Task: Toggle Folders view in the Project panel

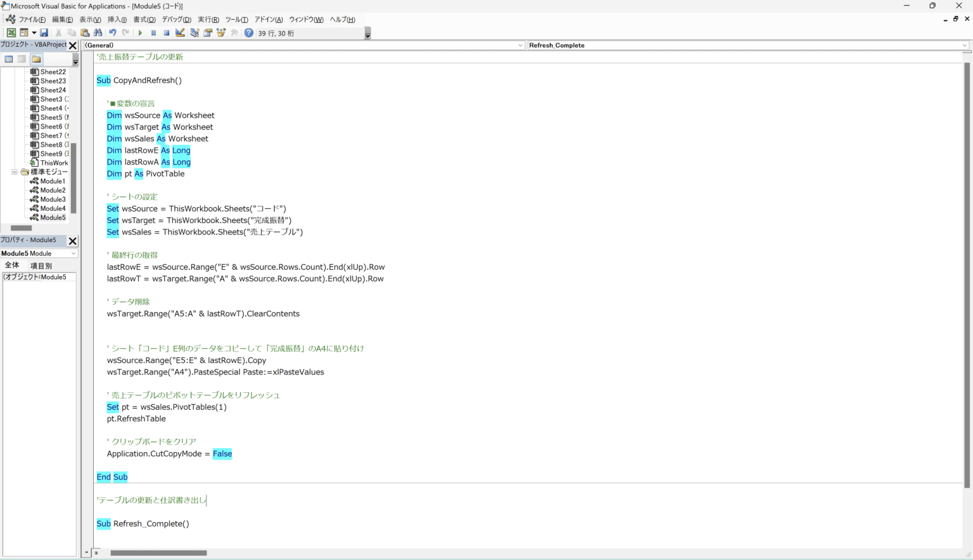Action: click(36, 60)
